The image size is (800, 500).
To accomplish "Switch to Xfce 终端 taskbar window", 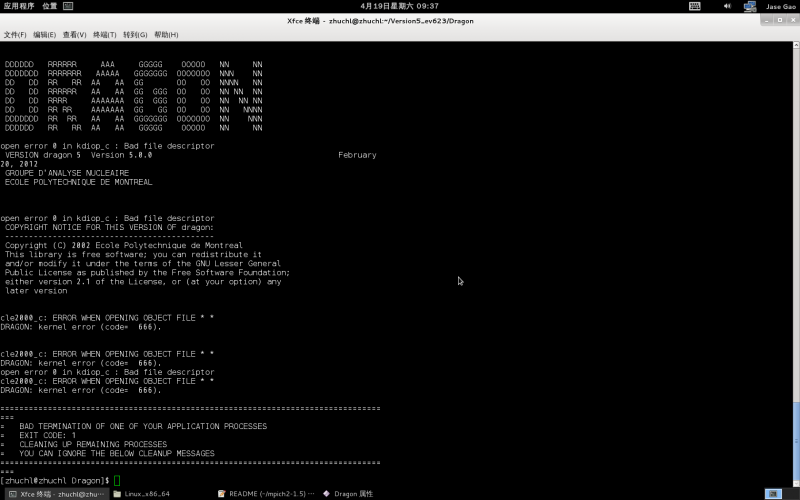I will point(57,494).
